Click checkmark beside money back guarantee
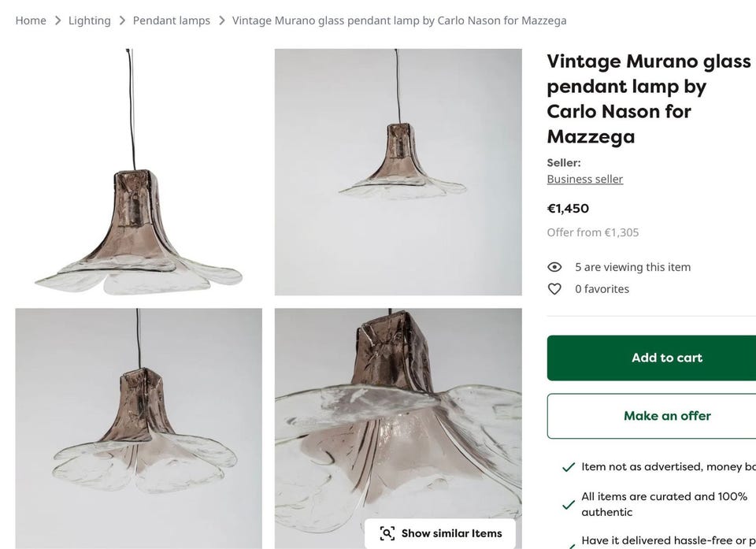The width and height of the screenshot is (756, 549). point(568,467)
